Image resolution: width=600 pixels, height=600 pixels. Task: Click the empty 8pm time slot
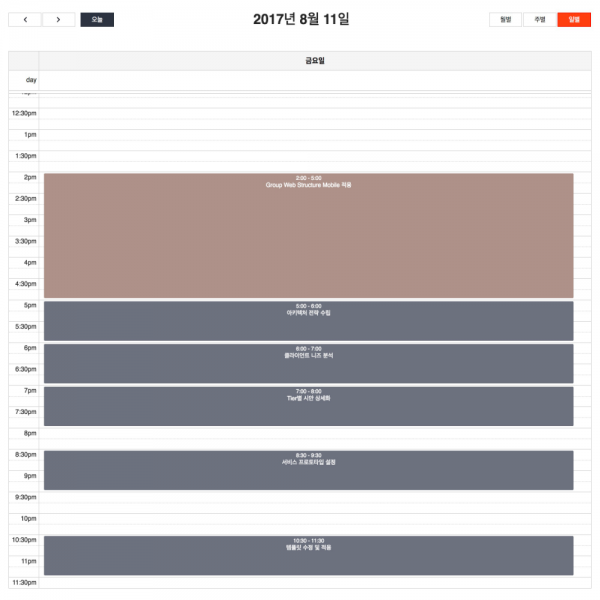[x=308, y=434]
